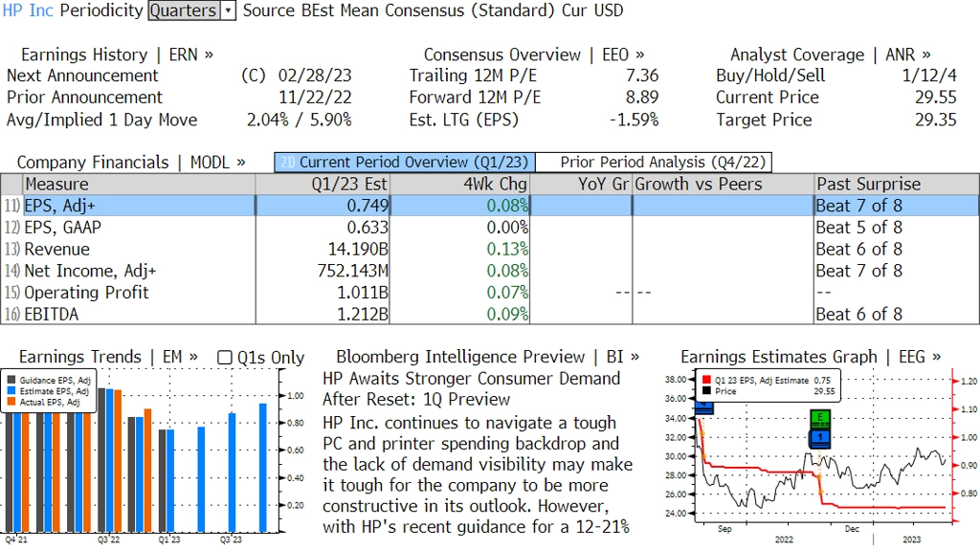This screenshot has height=549, width=980.
Task: Click the blue 1 event marker on graph
Action: [x=820, y=438]
